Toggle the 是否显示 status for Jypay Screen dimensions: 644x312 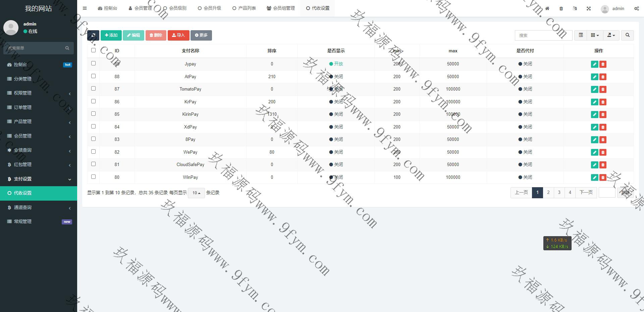coord(336,64)
